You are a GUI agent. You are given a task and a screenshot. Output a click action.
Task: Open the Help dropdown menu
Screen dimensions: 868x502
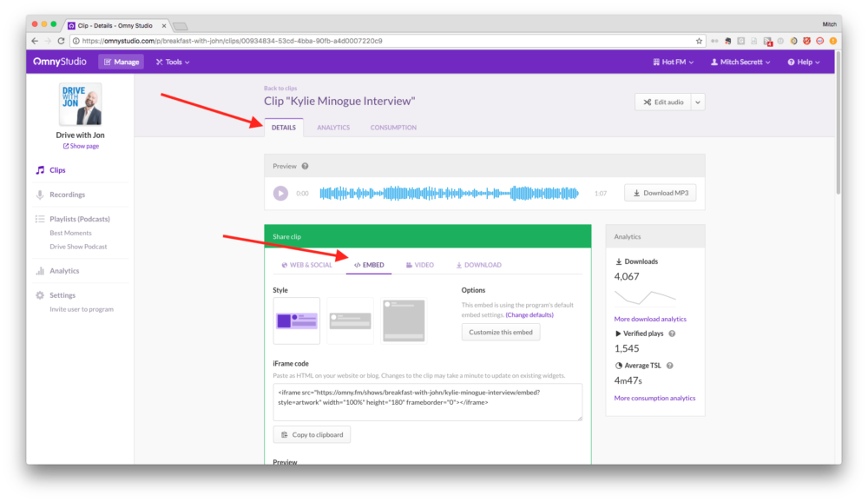[x=804, y=62]
